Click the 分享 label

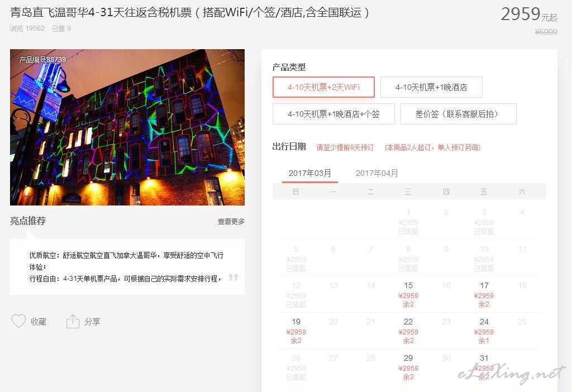tap(92, 322)
